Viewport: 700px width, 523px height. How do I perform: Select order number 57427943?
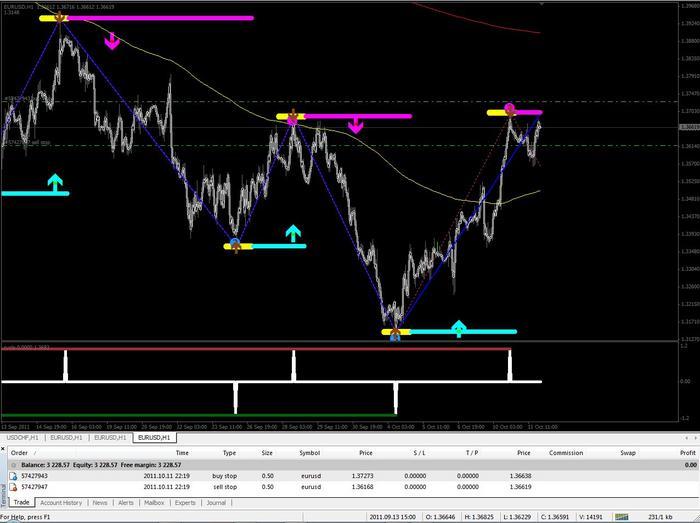coord(34,476)
